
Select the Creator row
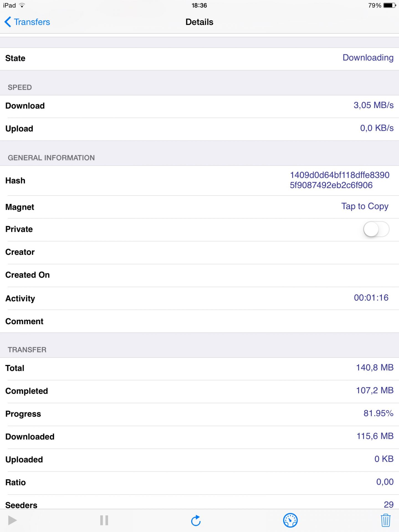point(199,252)
